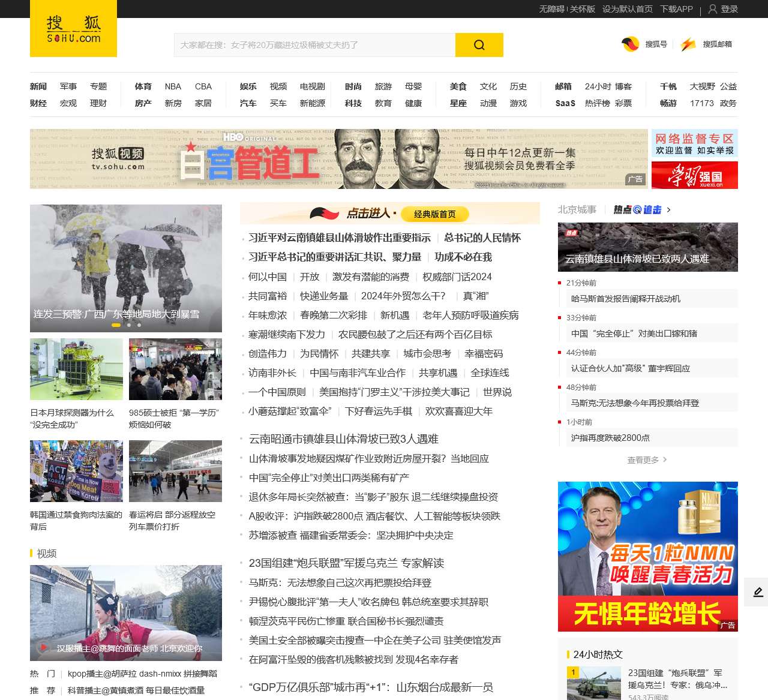Screen dimensions: 768x700
Task: Expand 查看更多 under the Beijing news list
Action: tap(644, 460)
